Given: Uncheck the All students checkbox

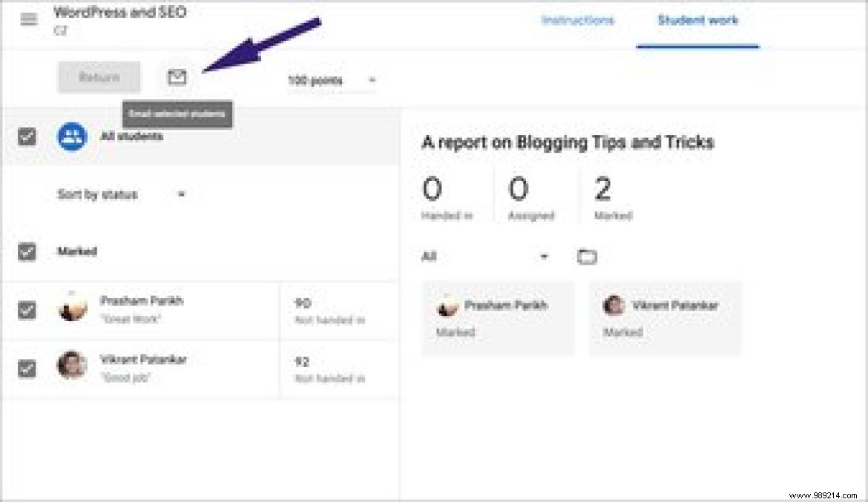Looking at the screenshot, I should [x=26, y=136].
